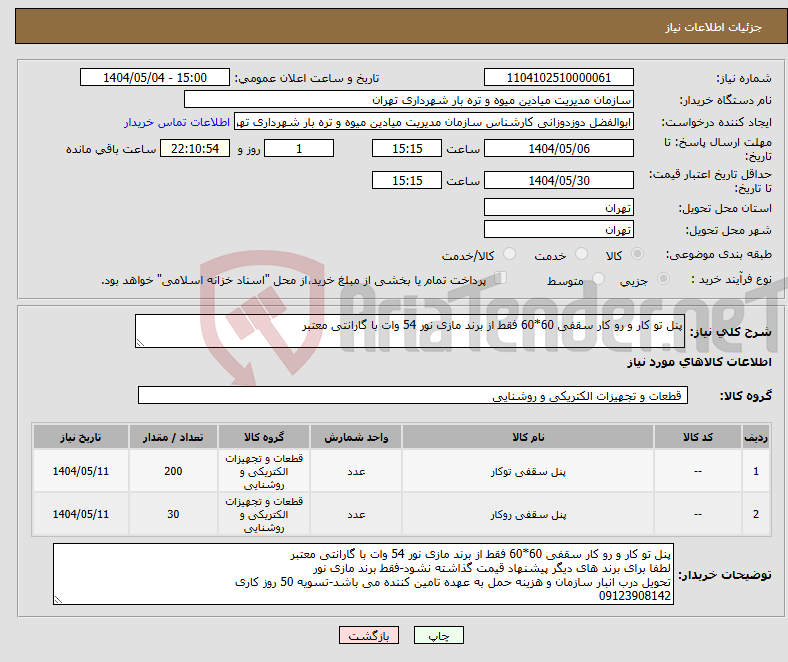Click the price validity date 1404/05/30

(x=558, y=180)
